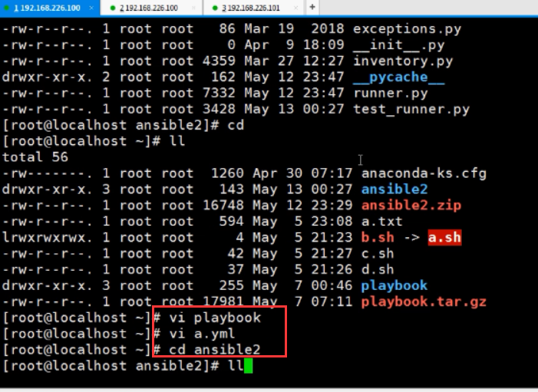Click the blue ansible2 directory name
The width and height of the screenshot is (538, 392).
coord(394,189)
